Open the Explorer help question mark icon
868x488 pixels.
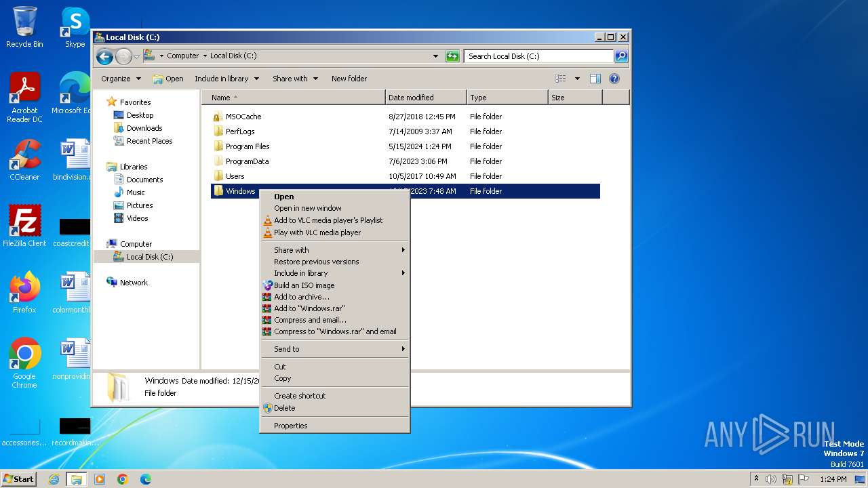(x=614, y=79)
